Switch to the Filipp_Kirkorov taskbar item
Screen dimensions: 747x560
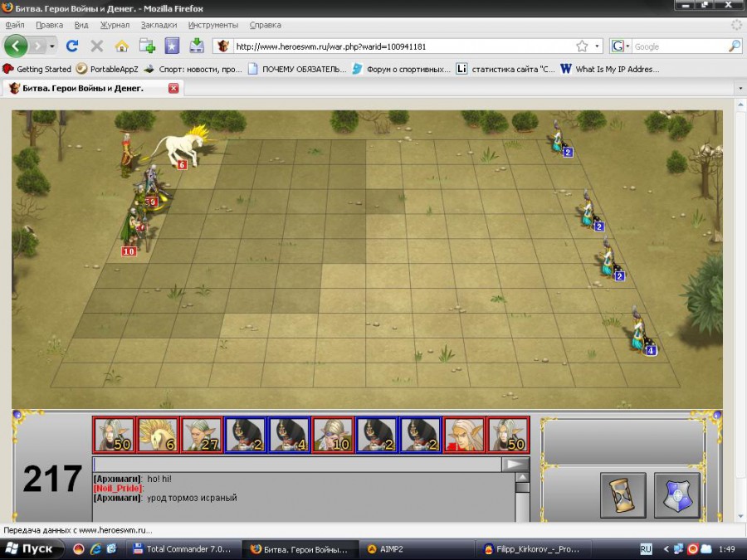(x=534, y=549)
